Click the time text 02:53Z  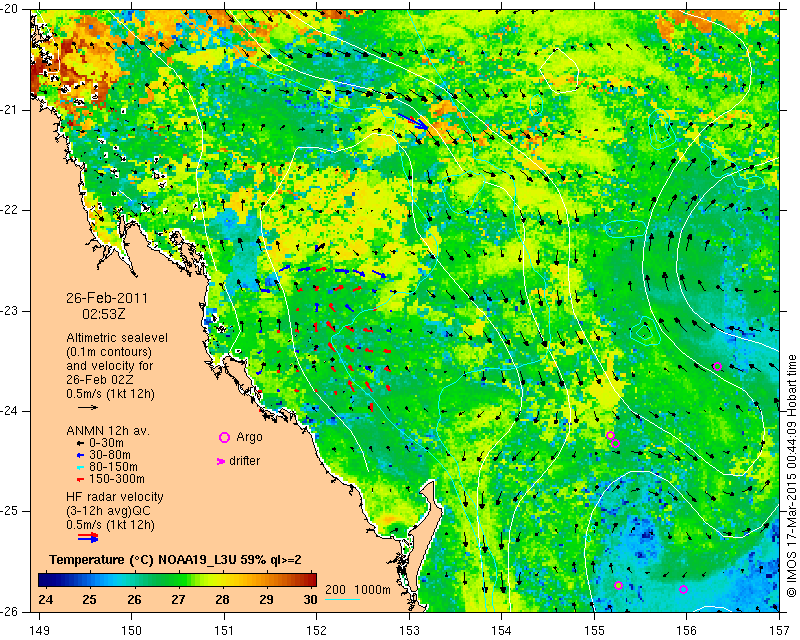pyautogui.click(x=104, y=314)
